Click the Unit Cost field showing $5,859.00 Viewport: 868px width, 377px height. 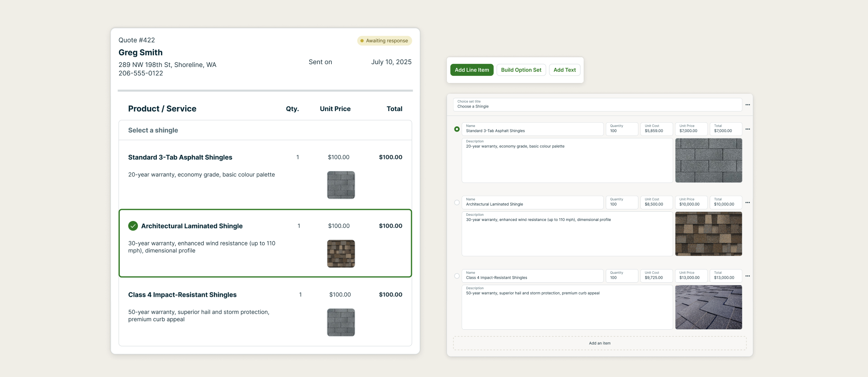click(657, 129)
